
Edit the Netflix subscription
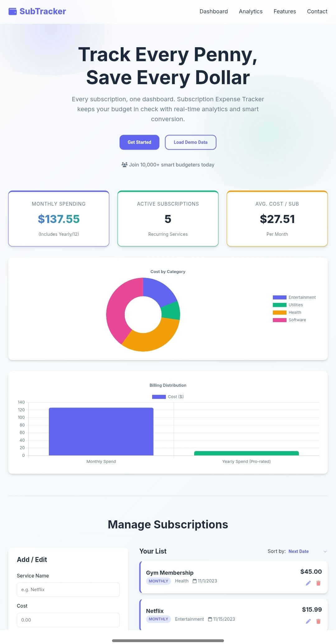click(x=308, y=621)
